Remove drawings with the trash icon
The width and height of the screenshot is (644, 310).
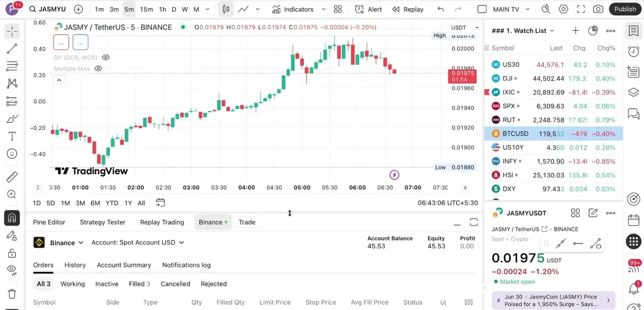(x=12, y=294)
